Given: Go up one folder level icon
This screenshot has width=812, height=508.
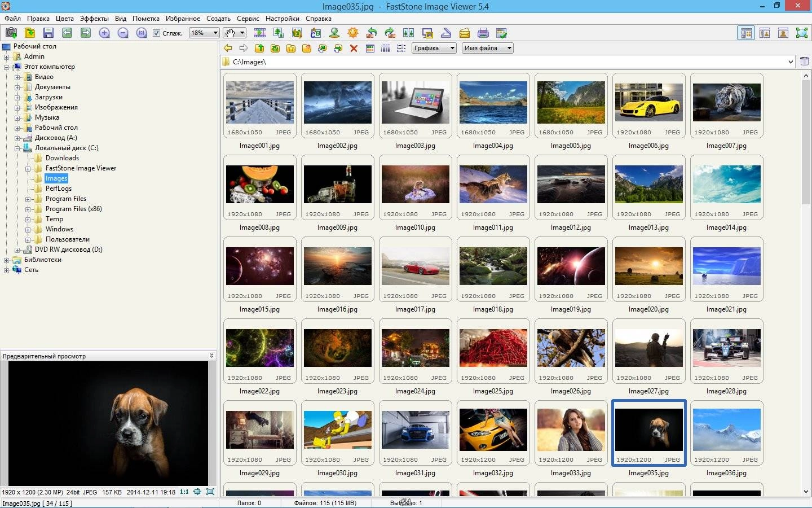Looking at the screenshot, I should coord(259,48).
